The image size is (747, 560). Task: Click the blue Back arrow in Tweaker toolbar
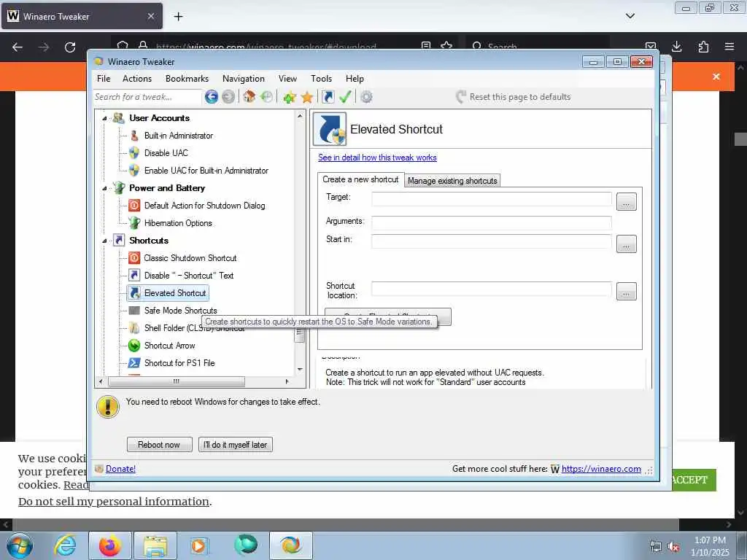click(212, 97)
